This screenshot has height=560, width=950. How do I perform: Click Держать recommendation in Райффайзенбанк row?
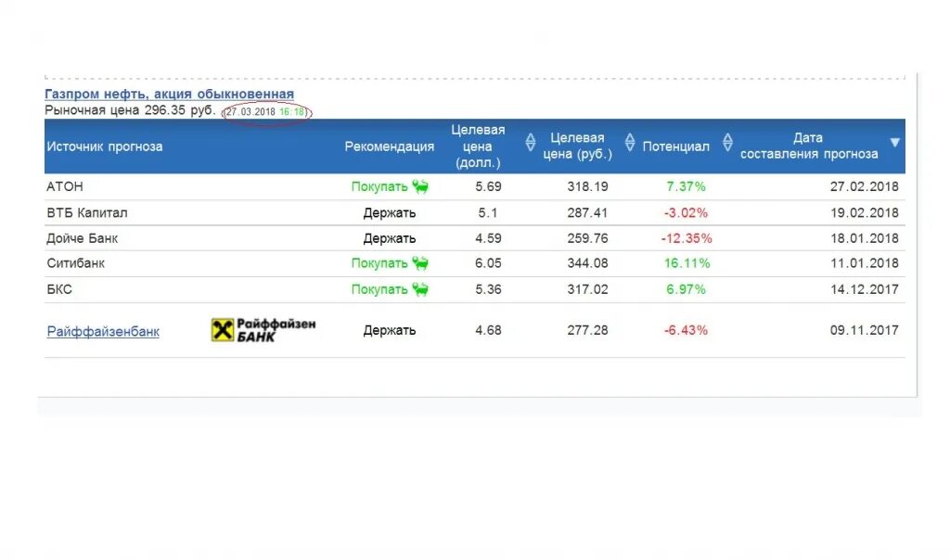389,331
